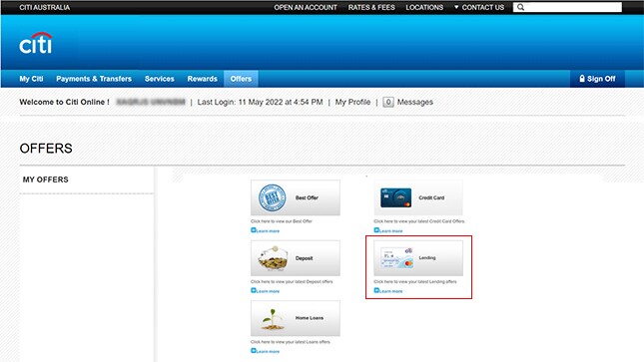
Task: Click Open An Account link
Action: 306,7
